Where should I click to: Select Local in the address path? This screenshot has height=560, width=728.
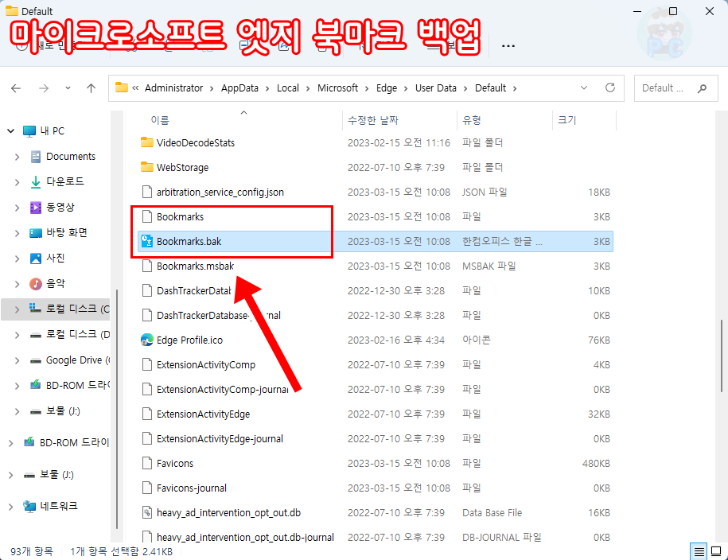(x=288, y=88)
